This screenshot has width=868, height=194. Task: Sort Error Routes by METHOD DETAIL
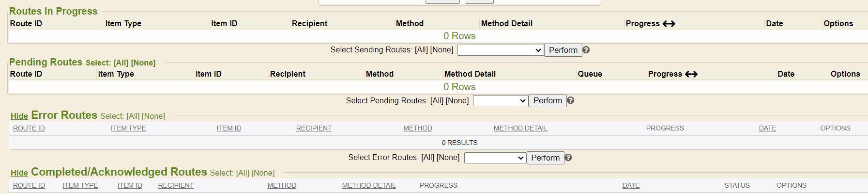[520, 129]
